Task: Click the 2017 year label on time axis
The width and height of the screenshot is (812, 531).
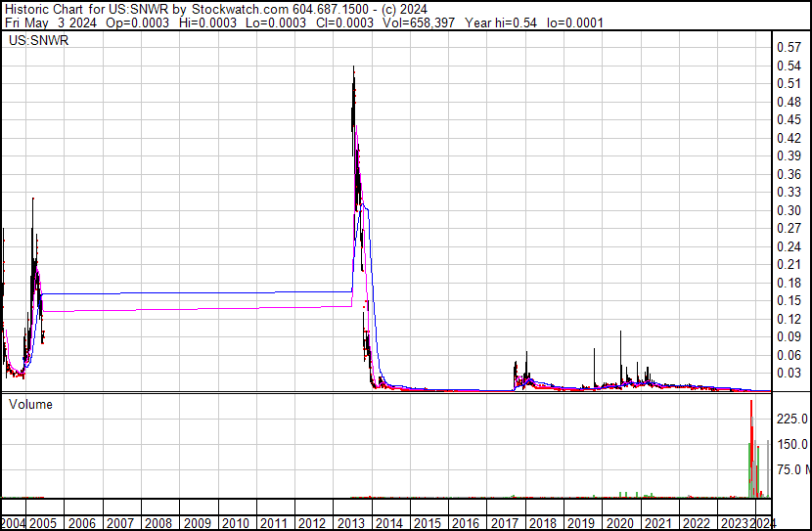Action: click(505, 524)
